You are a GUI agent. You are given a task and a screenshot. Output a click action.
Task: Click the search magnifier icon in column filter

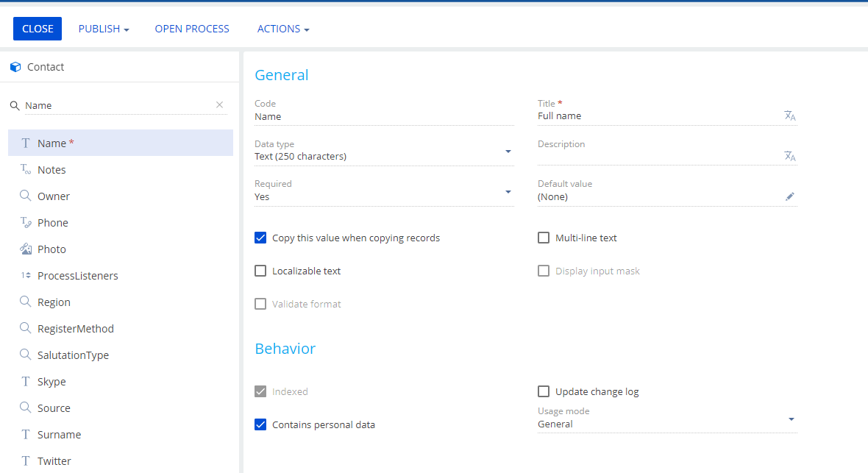(x=15, y=105)
